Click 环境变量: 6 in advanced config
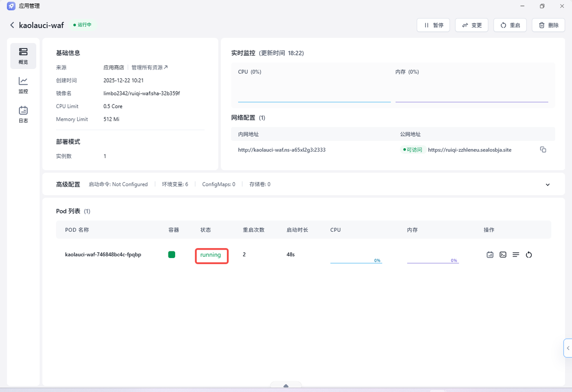 click(175, 184)
